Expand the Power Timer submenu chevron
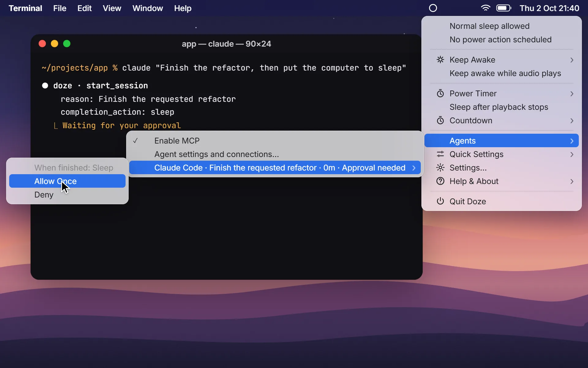The image size is (588, 368). click(571, 94)
